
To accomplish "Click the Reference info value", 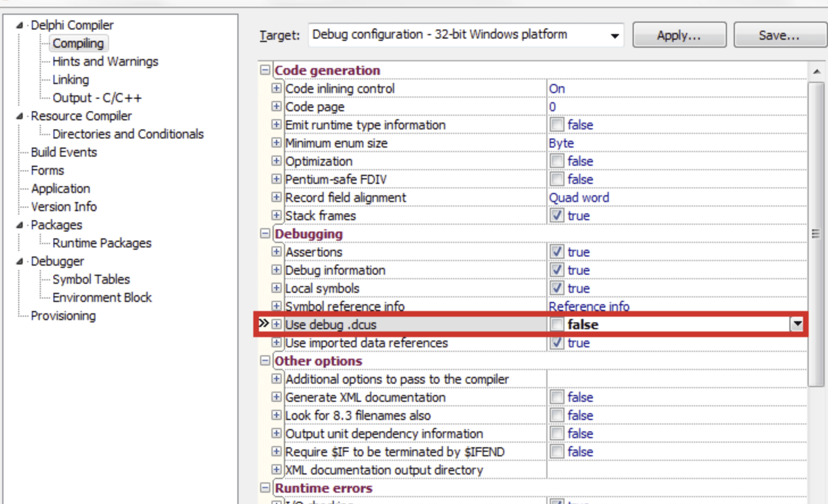I will point(589,306).
